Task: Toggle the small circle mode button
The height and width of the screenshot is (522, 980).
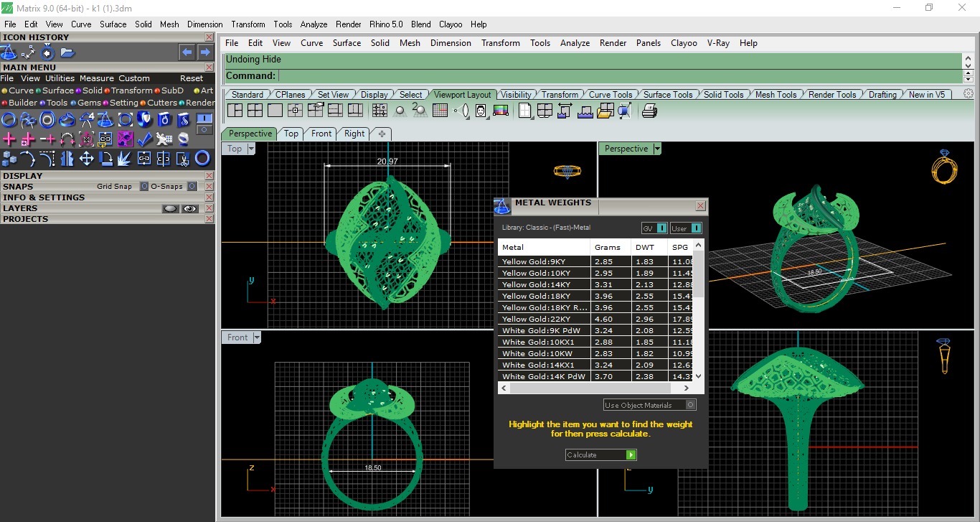Action: [204, 131]
